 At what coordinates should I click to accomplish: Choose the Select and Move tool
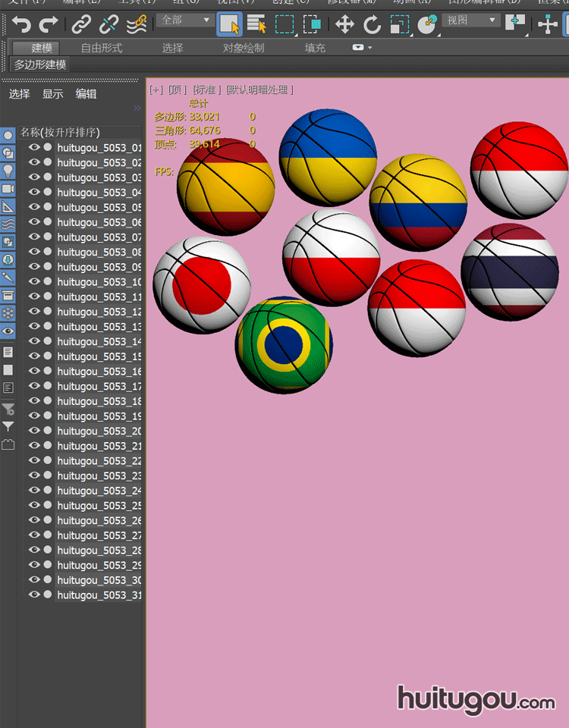pyautogui.click(x=344, y=25)
